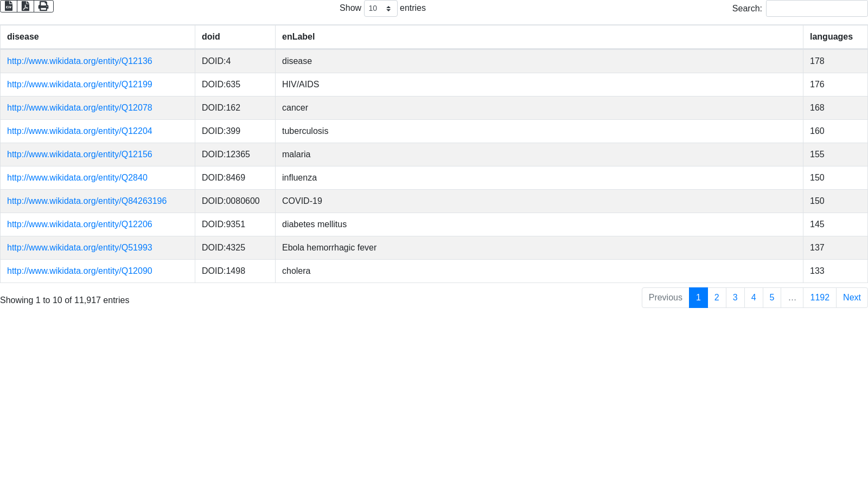Select the DOID:399 cell
This screenshot has height=488, width=868.
coord(235,131)
